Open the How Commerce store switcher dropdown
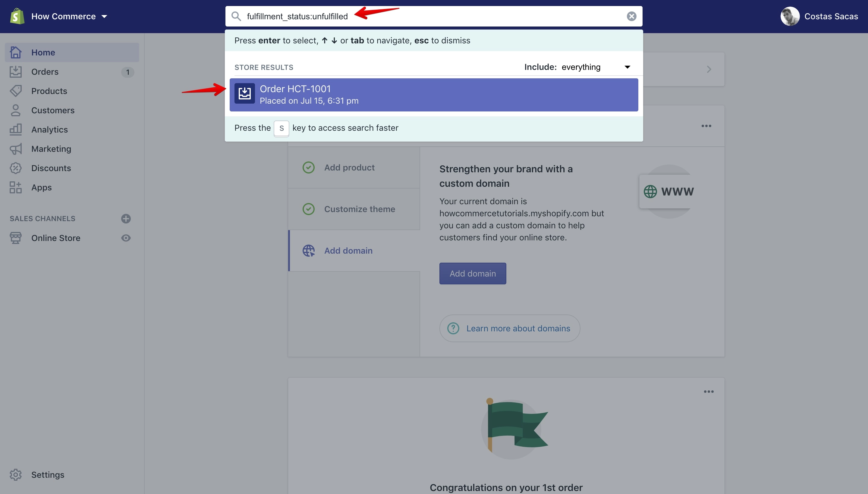 [69, 16]
